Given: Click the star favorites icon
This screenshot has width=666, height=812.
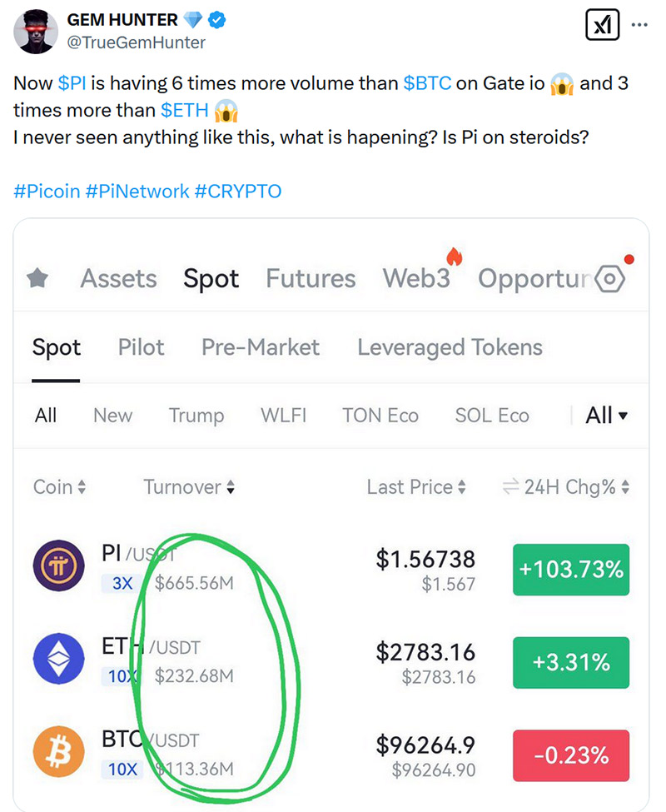Looking at the screenshot, I should point(37,278).
